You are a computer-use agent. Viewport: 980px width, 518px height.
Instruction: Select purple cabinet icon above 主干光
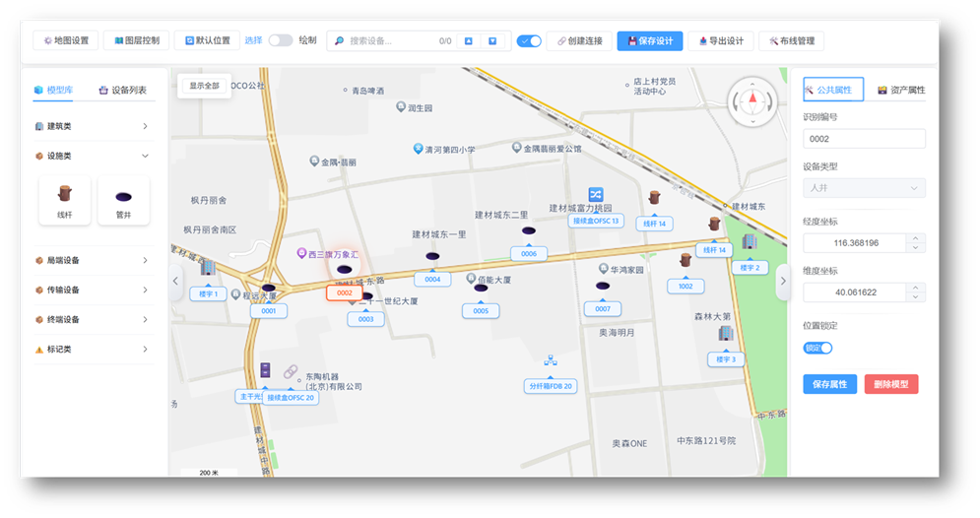pos(265,369)
